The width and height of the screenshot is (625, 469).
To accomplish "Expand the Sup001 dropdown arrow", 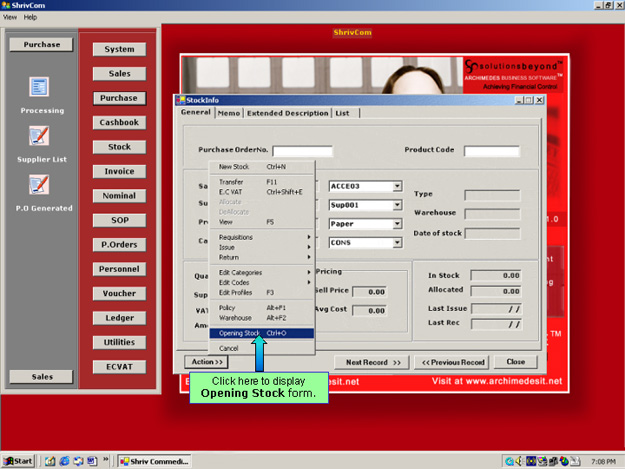I will pyautogui.click(x=397, y=205).
